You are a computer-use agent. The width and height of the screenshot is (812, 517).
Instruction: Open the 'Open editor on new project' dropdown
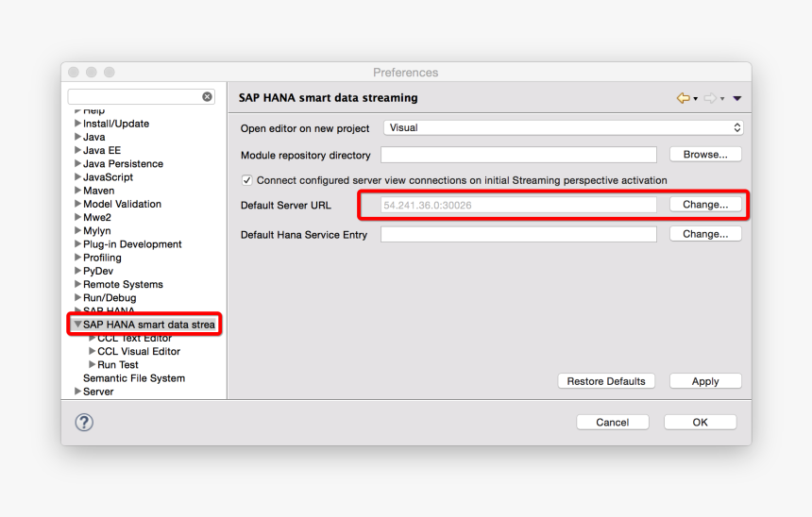564,127
